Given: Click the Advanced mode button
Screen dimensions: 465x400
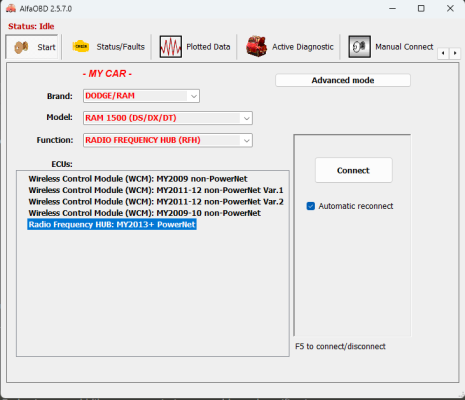Looking at the screenshot, I should coord(343,80).
